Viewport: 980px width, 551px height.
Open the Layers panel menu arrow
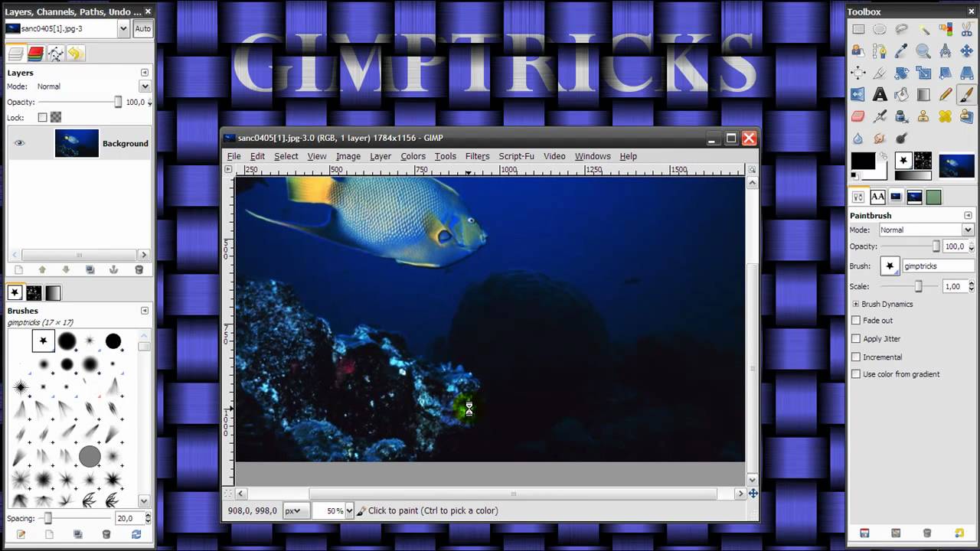click(145, 73)
